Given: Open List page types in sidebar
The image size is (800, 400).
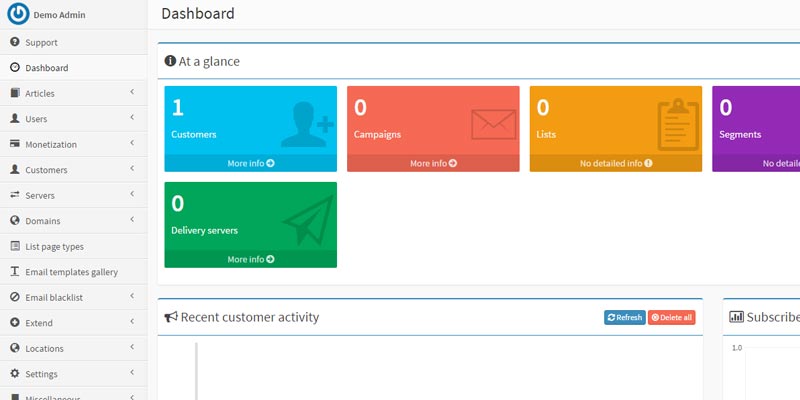Looking at the screenshot, I should point(54,246).
